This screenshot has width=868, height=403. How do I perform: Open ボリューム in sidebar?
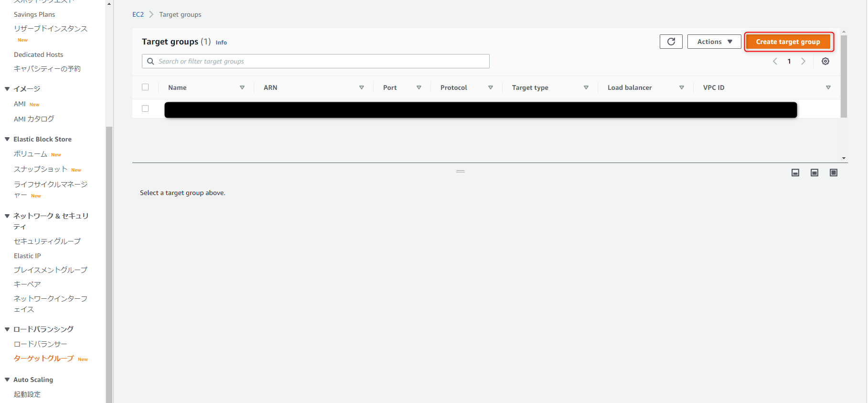click(x=31, y=154)
